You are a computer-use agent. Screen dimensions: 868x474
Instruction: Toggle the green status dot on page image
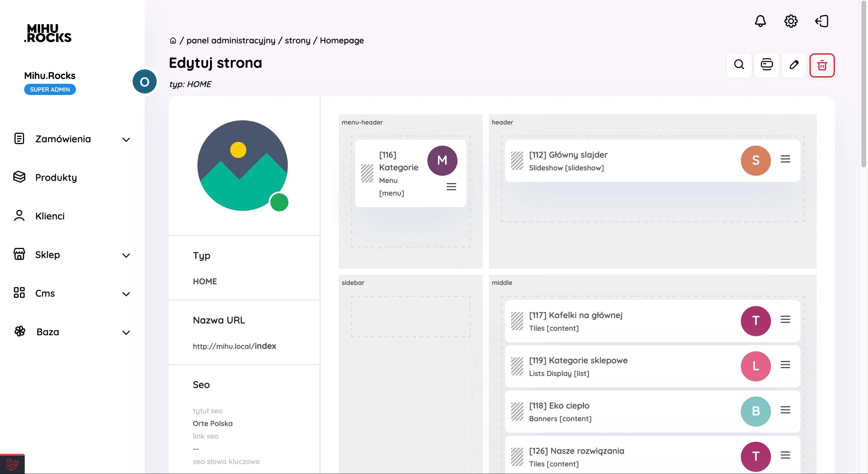coord(279,202)
